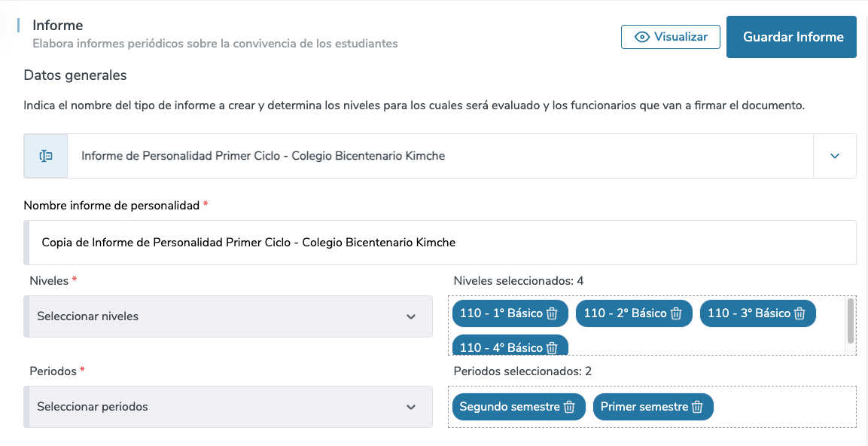Delete Segundo semestre period with its trash icon
Viewport: 868px width, 446px height.
coord(569,407)
